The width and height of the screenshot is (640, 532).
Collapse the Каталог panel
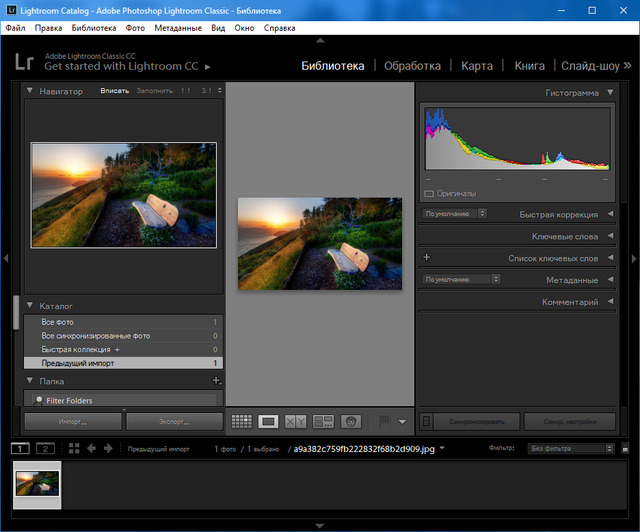pos(30,305)
